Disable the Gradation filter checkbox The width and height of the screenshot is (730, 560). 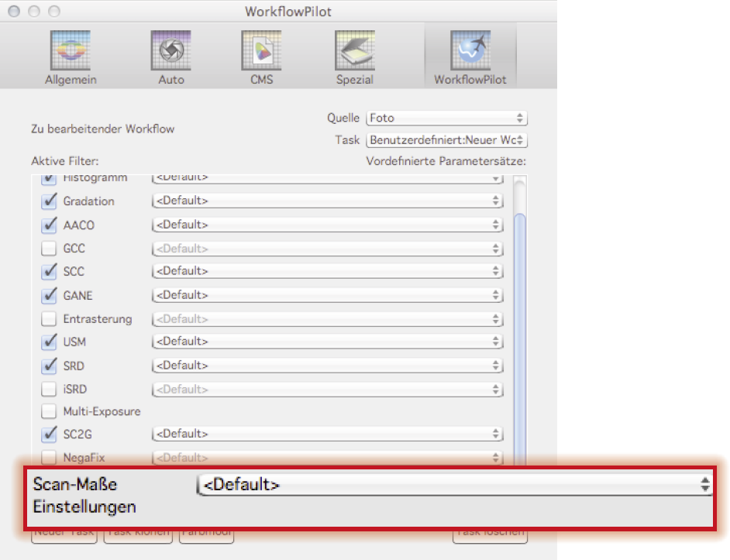[49, 201]
